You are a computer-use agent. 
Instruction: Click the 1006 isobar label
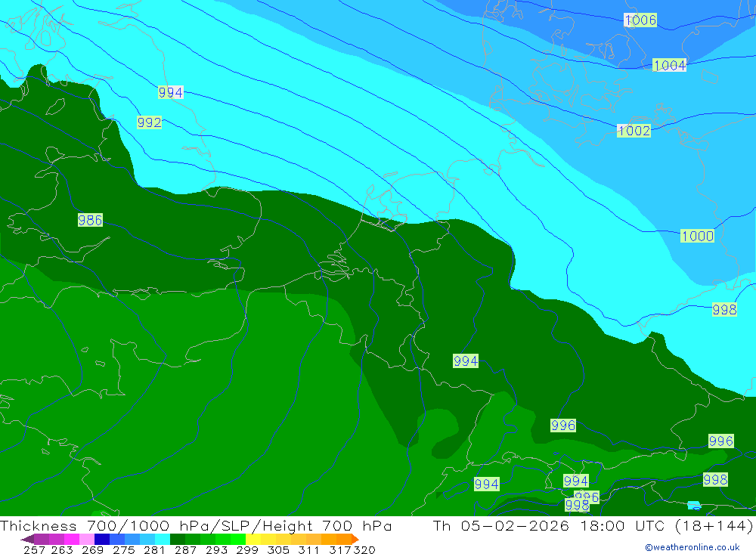coord(640,20)
